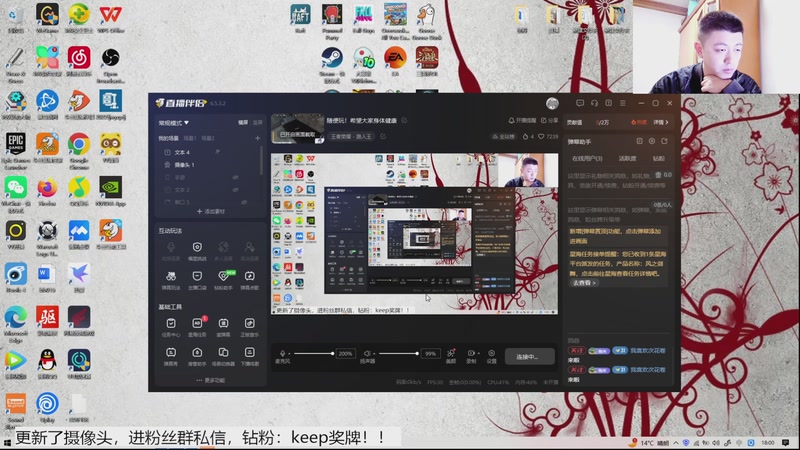
Task: Switch to 在线用户 tab
Action: pyautogui.click(x=587, y=159)
